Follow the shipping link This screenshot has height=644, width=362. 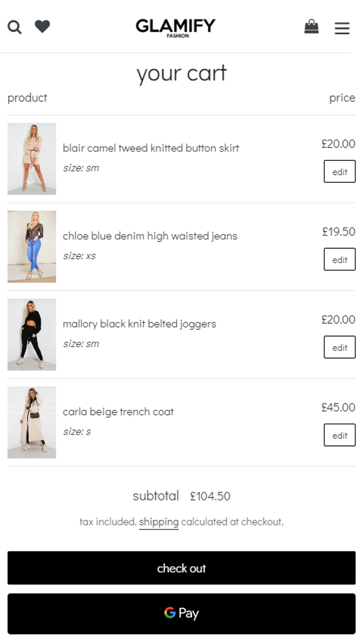coord(159,522)
